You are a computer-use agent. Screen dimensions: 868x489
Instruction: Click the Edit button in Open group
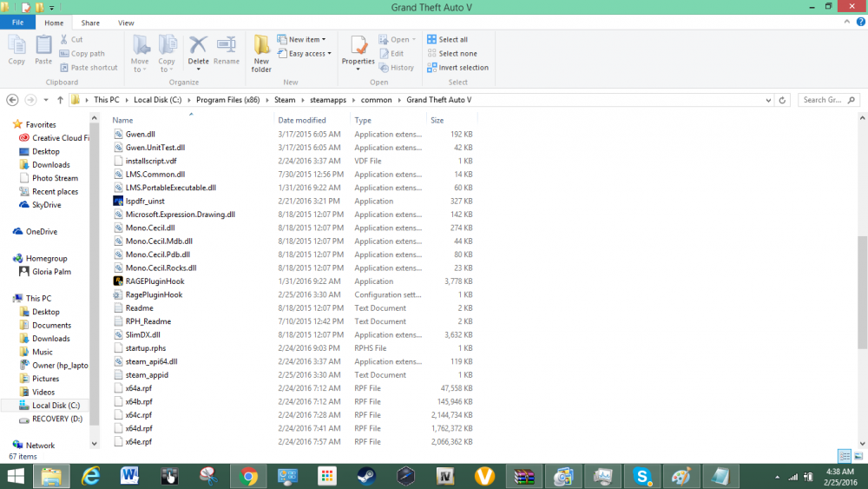(391, 54)
